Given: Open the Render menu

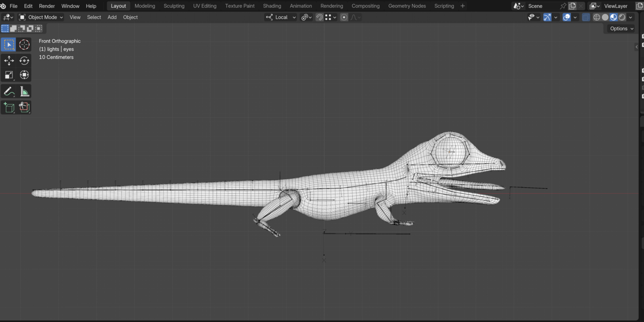Looking at the screenshot, I should pos(47,6).
